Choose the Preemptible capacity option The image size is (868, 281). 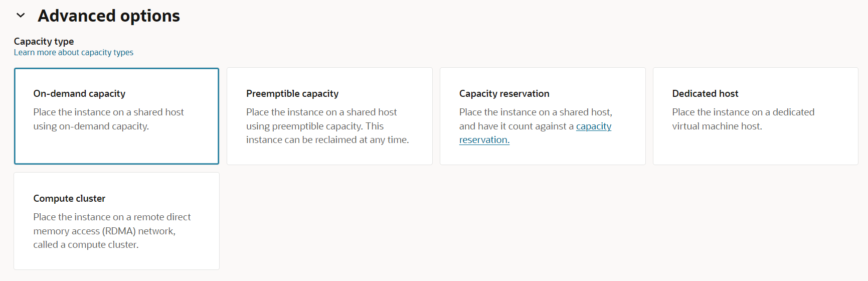[329, 116]
